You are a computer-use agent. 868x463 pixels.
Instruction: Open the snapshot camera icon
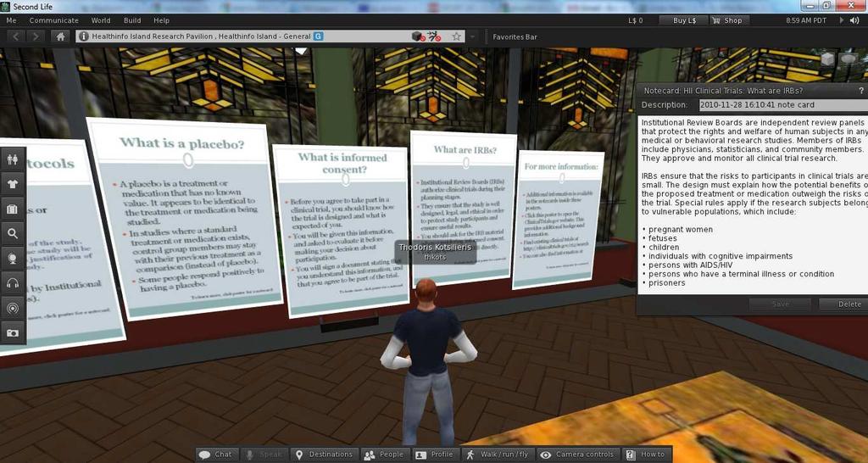click(x=13, y=333)
